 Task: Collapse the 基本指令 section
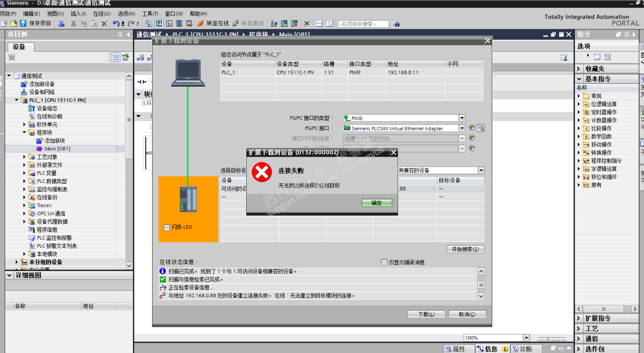click(x=579, y=79)
